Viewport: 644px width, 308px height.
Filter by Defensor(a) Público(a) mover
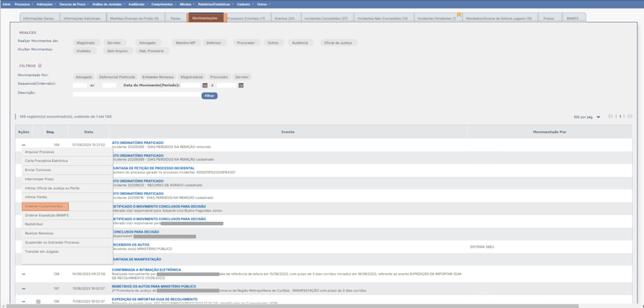tap(117, 77)
